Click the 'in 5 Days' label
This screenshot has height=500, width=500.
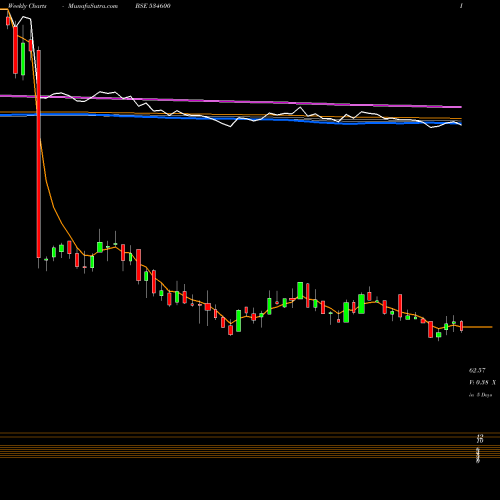pyautogui.click(x=480, y=395)
